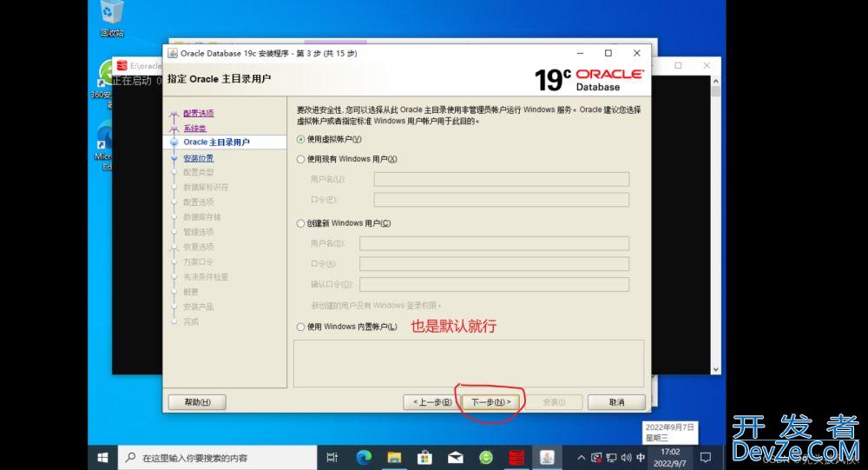Close the background console window
Screen dimensions: 868x470
pos(707,65)
